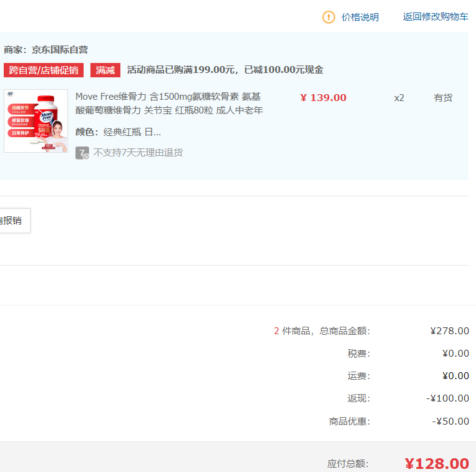The width and height of the screenshot is (476, 472).
Task: Click the 运费 value ¥0.00
Action: pos(455,376)
